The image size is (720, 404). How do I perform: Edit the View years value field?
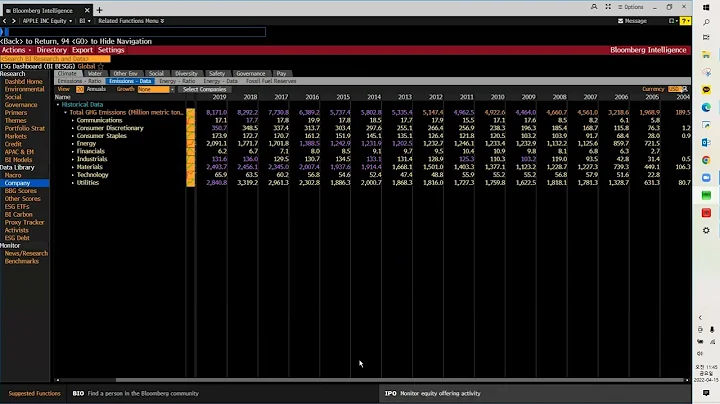pos(80,89)
